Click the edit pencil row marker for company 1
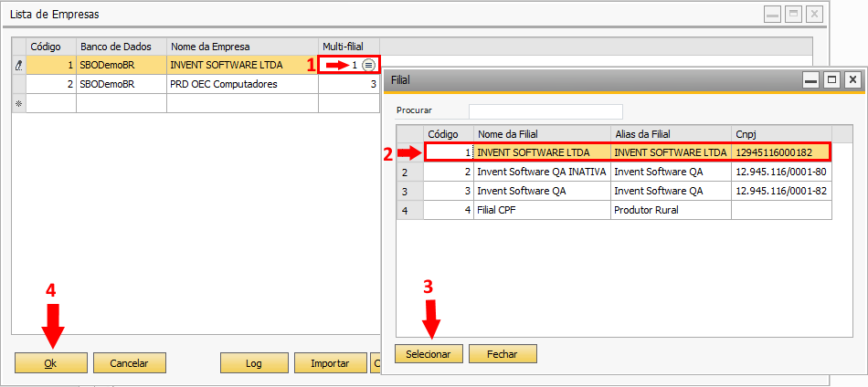The image size is (868, 387). [x=19, y=65]
